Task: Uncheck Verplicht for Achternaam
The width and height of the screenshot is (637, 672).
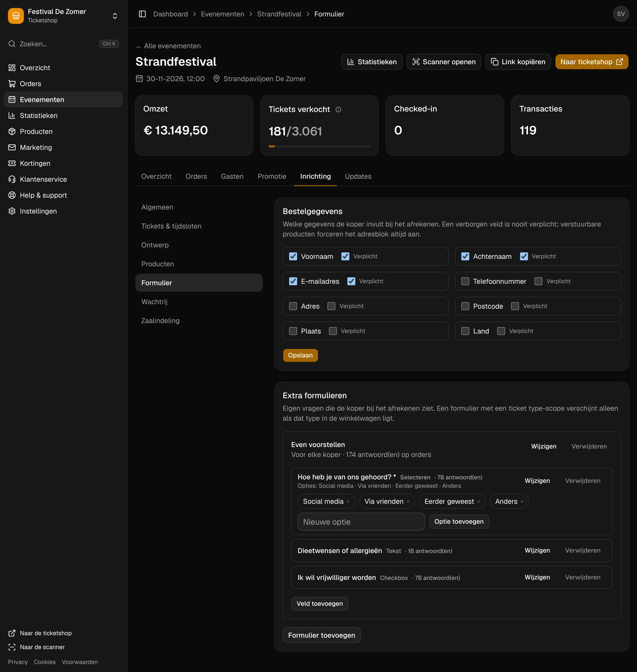Action: 524,256
